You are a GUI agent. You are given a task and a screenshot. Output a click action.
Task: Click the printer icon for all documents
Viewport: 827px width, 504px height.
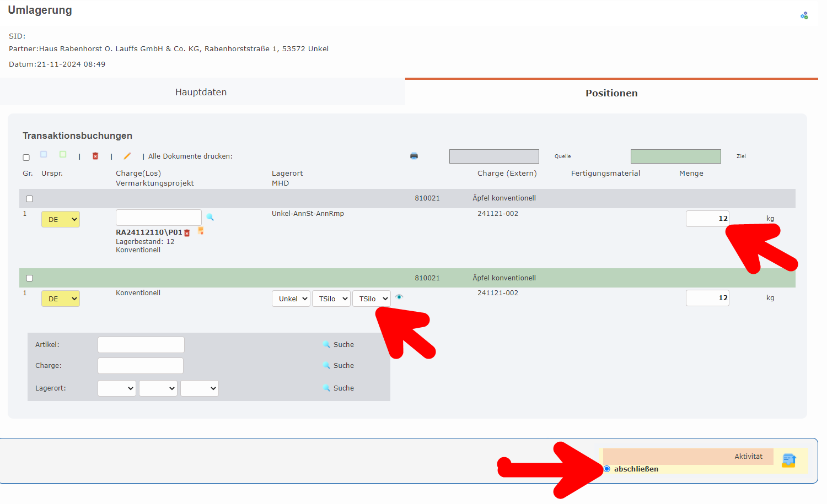414,156
